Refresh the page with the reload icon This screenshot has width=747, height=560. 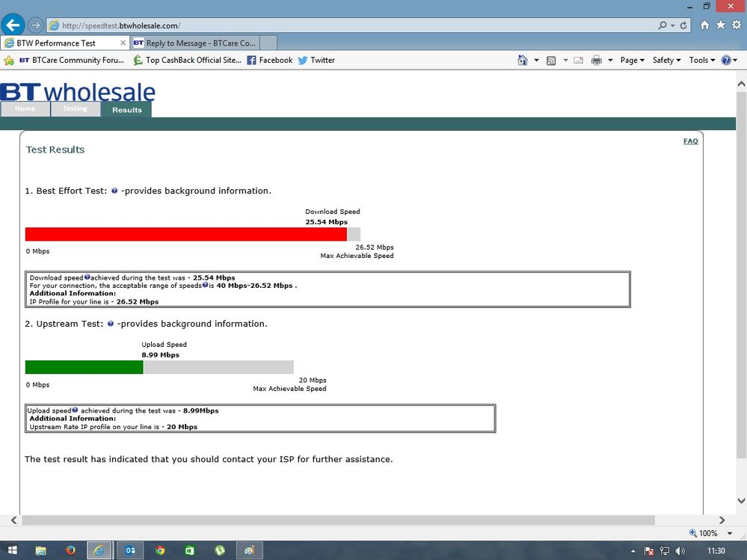coord(683,25)
